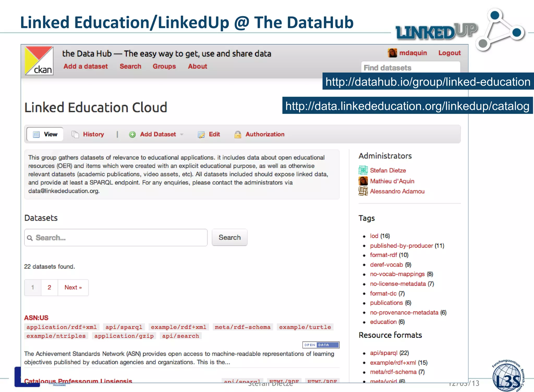Click Mathieu d'Aquin's avatar icon
The image size is (534, 392).
click(x=363, y=181)
